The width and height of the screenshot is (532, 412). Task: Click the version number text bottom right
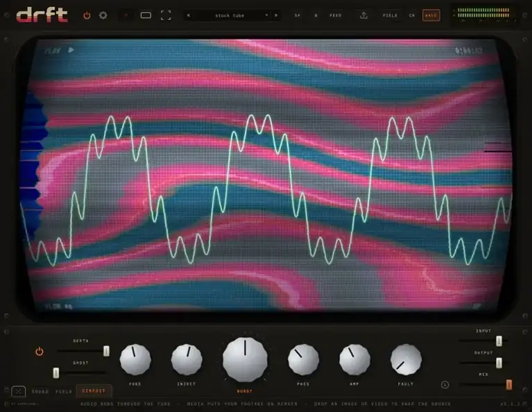[x=510, y=404]
